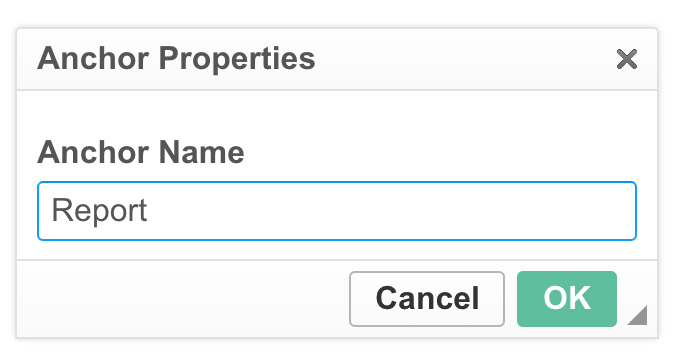Click blank area above Anchor Name label

pyautogui.click(x=337, y=114)
